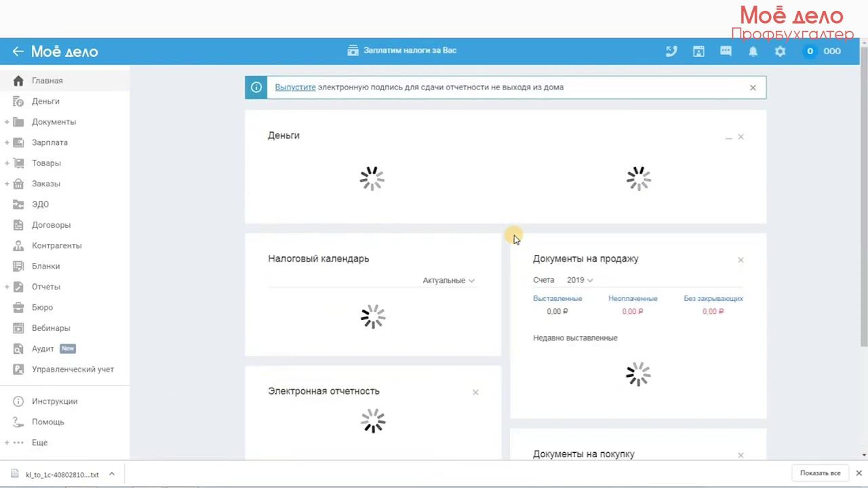
Task: Open the Актуальные filter dropdown
Action: [448, 281]
